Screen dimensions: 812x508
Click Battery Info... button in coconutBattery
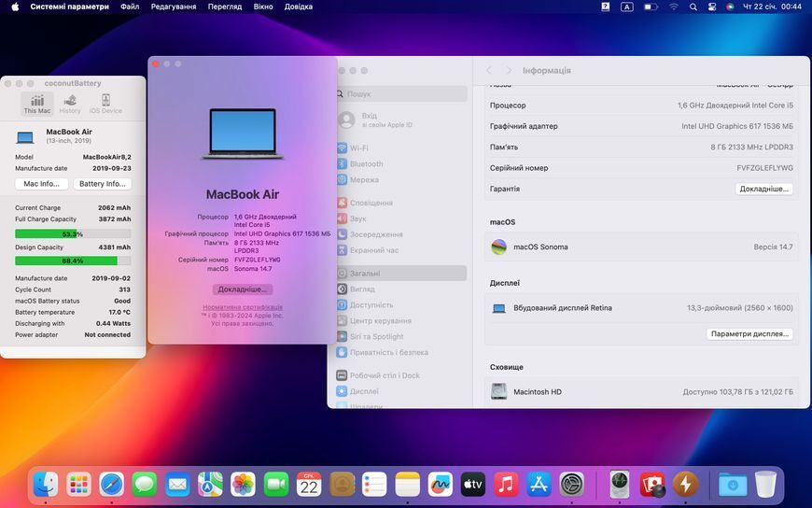[103, 184]
